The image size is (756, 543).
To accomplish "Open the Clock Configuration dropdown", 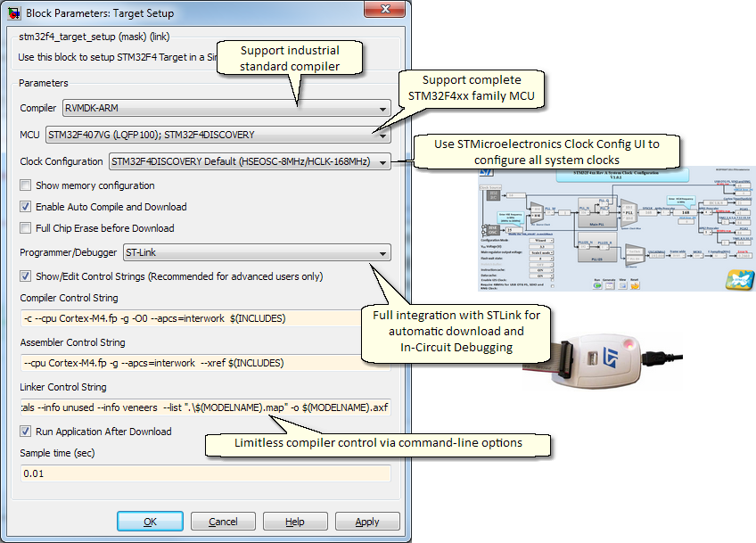I will (250, 161).
